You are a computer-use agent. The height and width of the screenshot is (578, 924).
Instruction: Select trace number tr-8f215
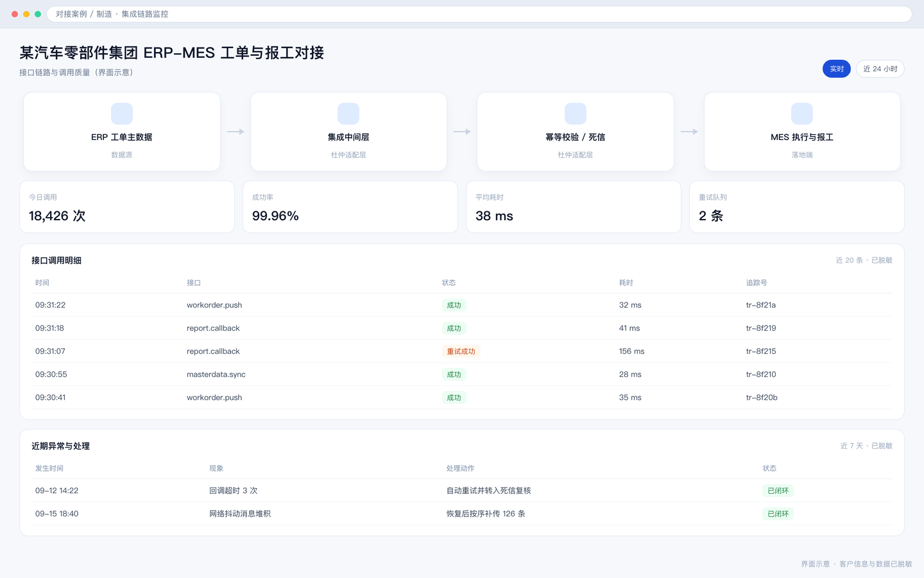761,351
